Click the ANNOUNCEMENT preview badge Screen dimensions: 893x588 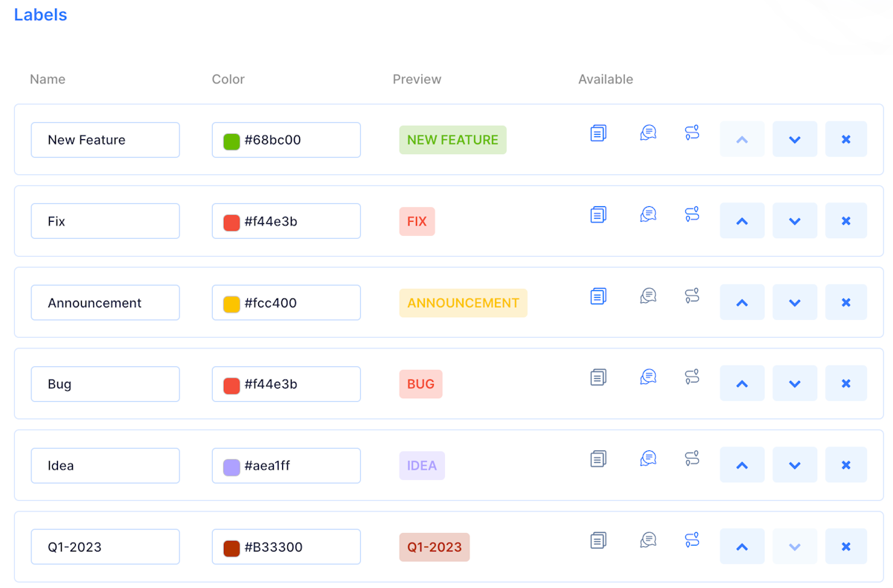[463, 303]
